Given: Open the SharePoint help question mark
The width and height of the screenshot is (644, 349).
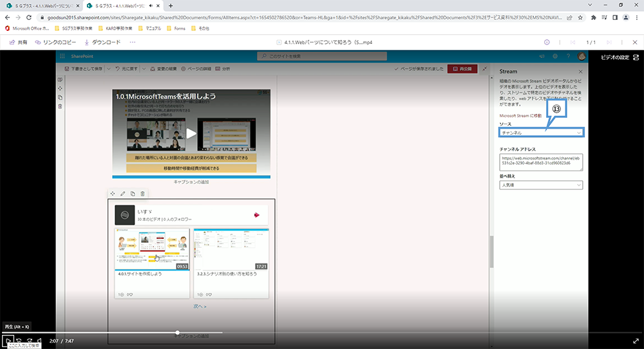Looking at the screenshot, I should tap(568, 56).
